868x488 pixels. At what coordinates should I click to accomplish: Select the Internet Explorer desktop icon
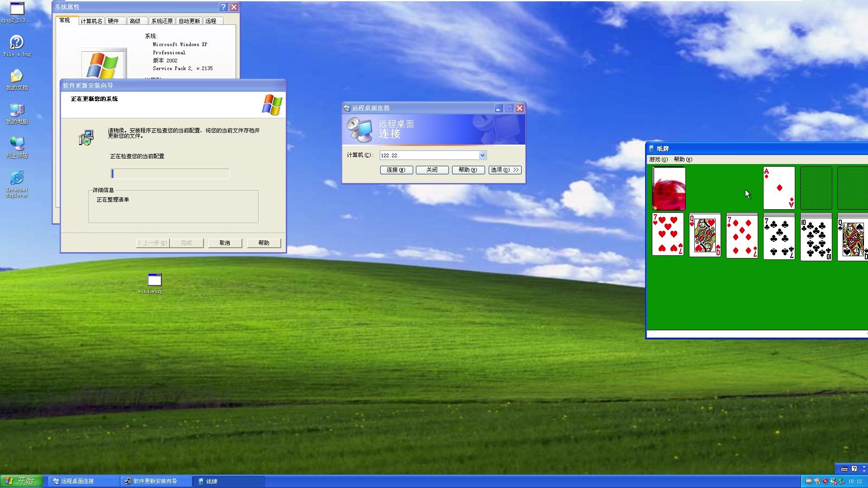point(17,184)
